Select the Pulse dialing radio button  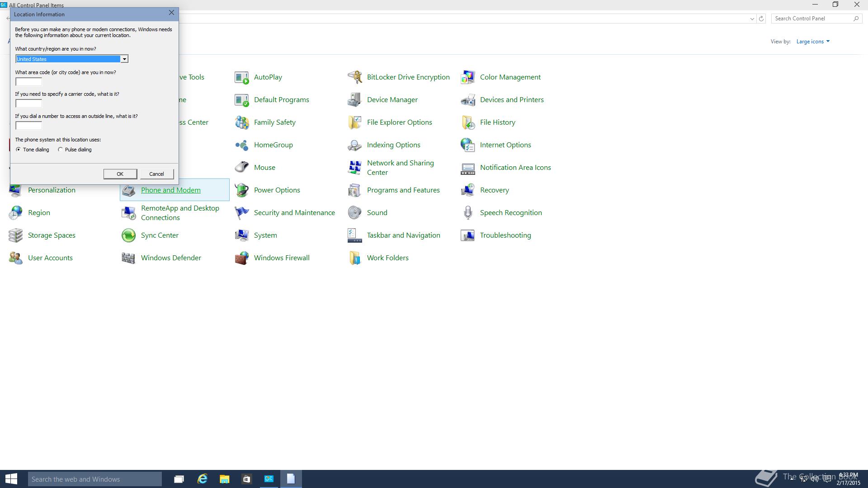(x=60, y=150)
